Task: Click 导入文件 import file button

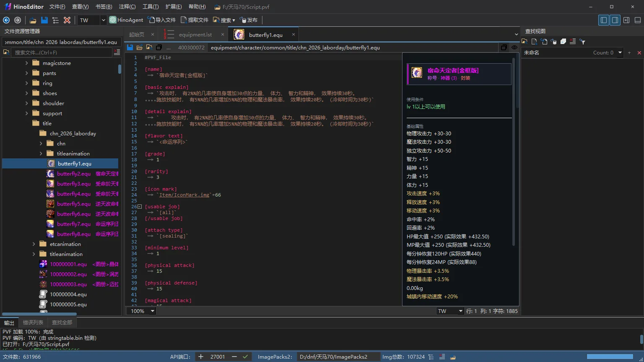Action: coord(161,20)
